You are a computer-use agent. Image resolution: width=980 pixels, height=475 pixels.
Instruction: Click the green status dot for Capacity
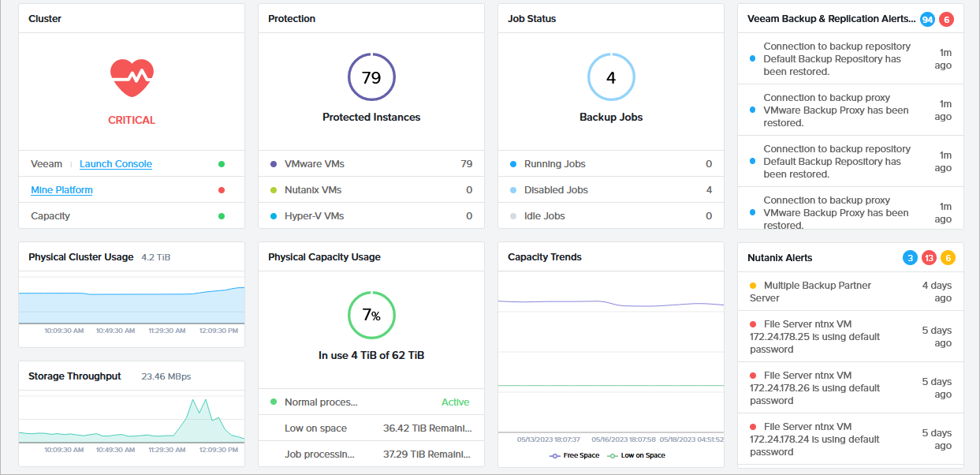pyautogui.click(x=222, y=216)
